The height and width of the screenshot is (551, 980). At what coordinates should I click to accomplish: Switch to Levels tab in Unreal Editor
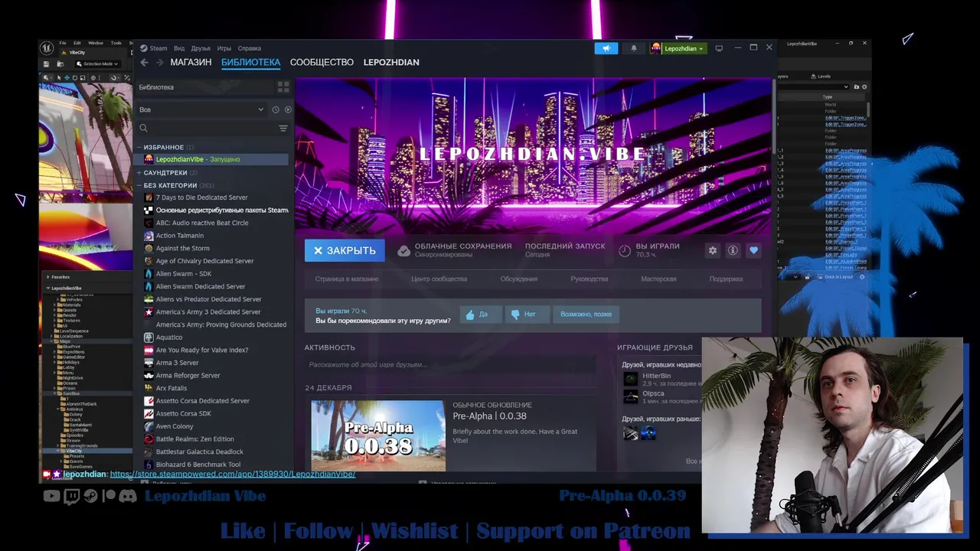coord(821,76)
